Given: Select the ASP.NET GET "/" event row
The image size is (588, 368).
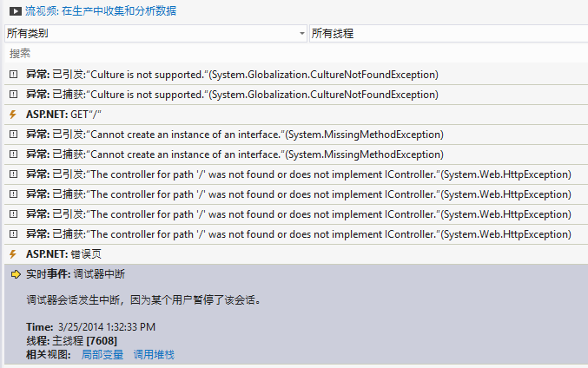Looking at the screenshot, I should tap(296, 115).
